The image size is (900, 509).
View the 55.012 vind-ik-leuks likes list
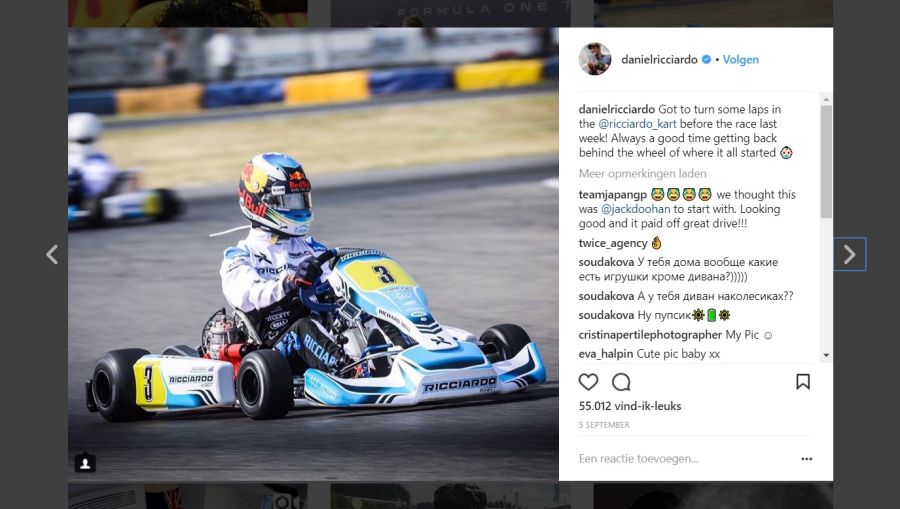[630, 406]
